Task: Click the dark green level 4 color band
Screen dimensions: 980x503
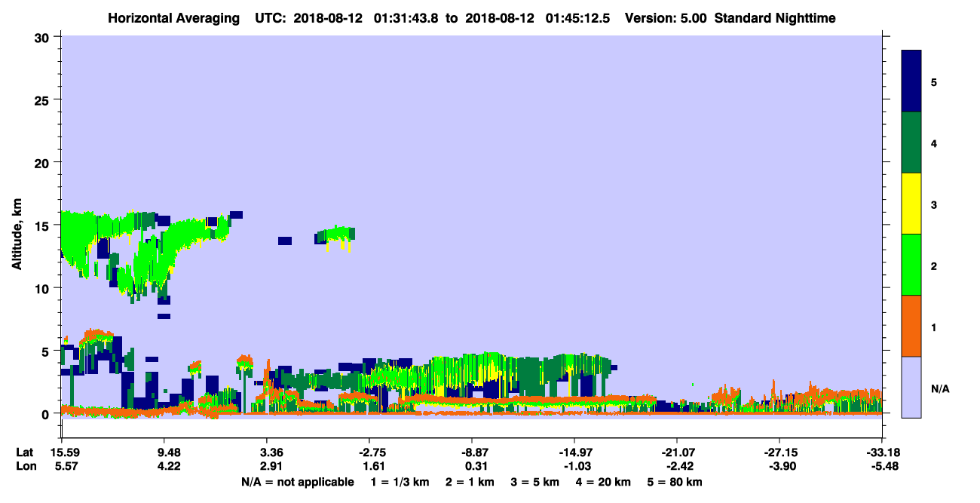Action: coord(911,143)
